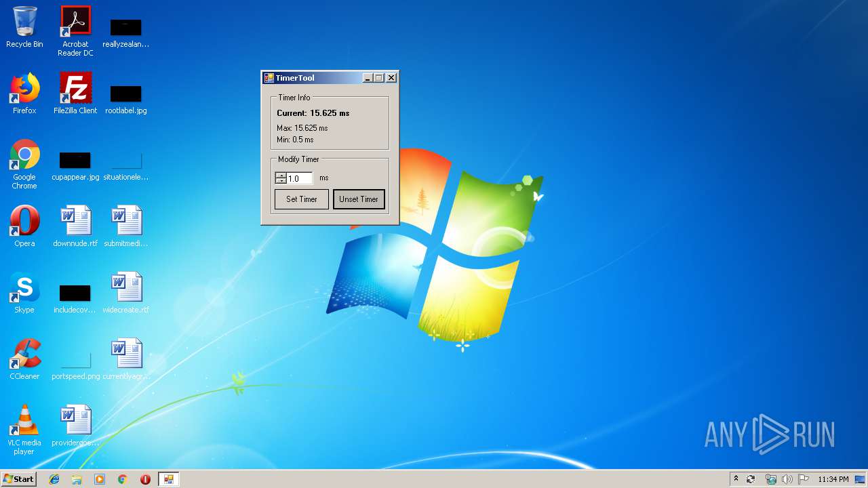The image size is (868, 488).
Task: Open the Start menu
Action: 19,479
